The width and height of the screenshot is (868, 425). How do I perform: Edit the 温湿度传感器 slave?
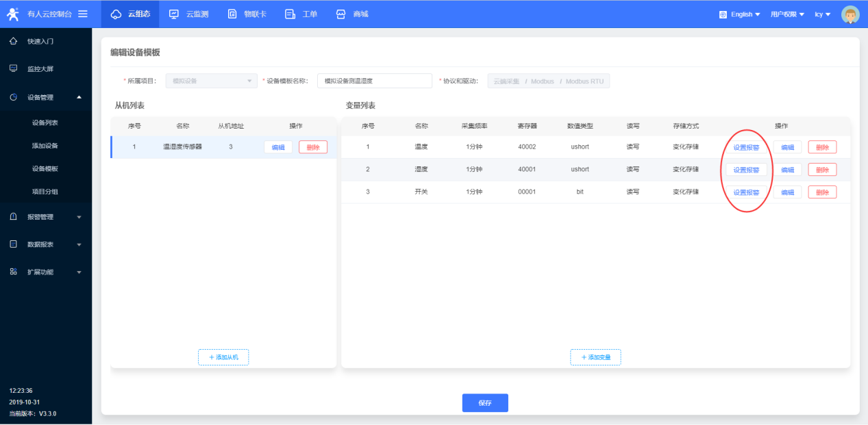278,147
